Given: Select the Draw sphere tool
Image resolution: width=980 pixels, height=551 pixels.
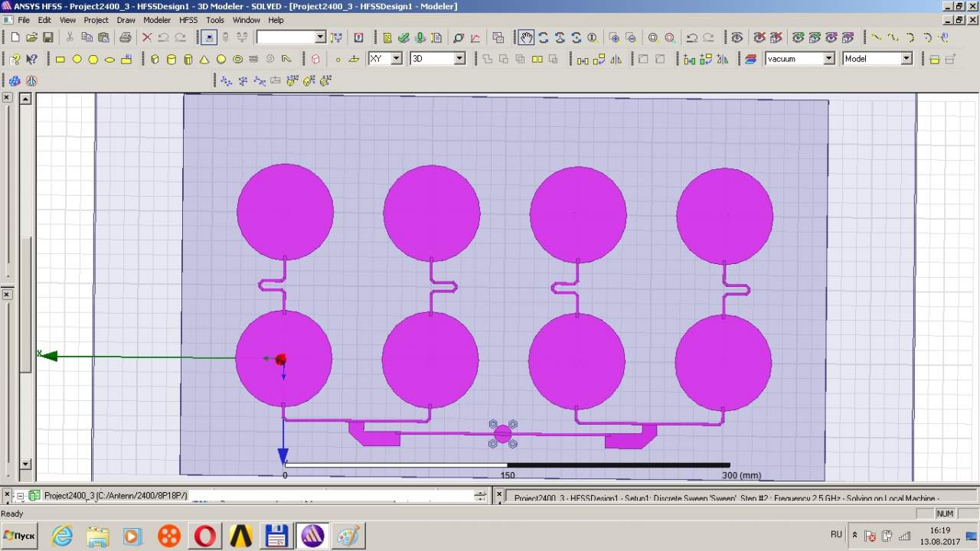Looking at the screenshot, I should click(x=221, y=59).
